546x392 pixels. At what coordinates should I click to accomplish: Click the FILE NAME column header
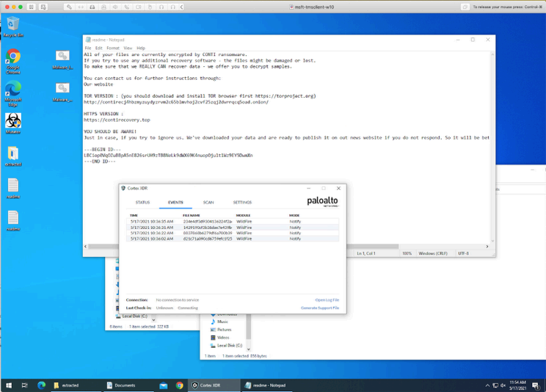pyautogui.click(x=191, y=215)
